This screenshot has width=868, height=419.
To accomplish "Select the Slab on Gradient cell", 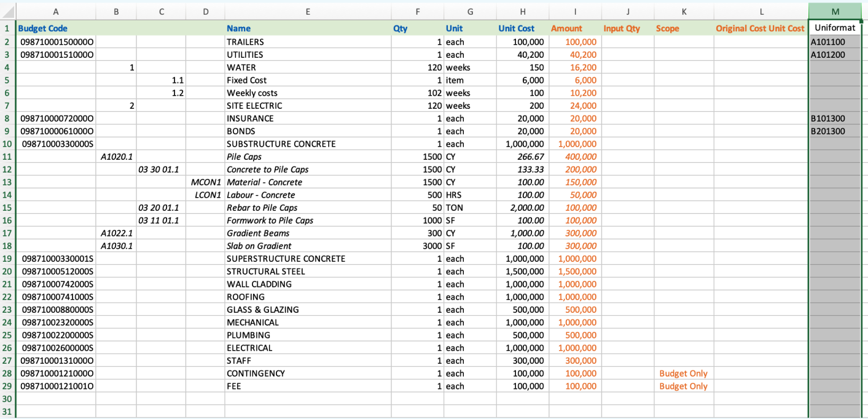I will tap(308, 246).
